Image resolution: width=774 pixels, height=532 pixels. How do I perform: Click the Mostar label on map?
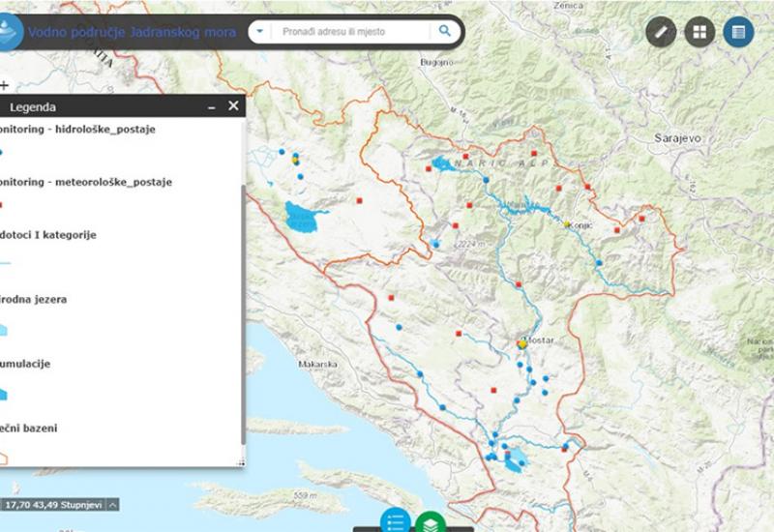coord(540,340)
